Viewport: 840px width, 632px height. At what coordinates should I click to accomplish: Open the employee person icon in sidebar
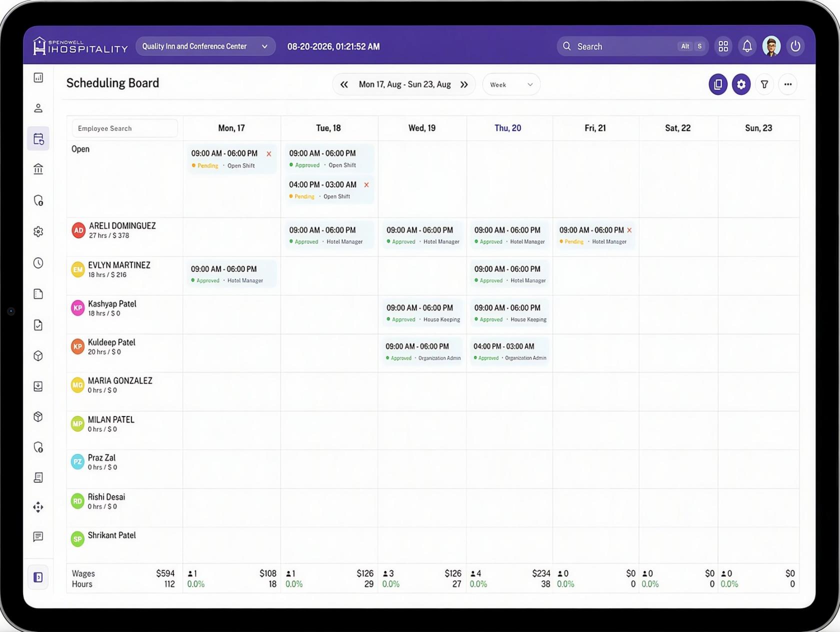[38, 108]
